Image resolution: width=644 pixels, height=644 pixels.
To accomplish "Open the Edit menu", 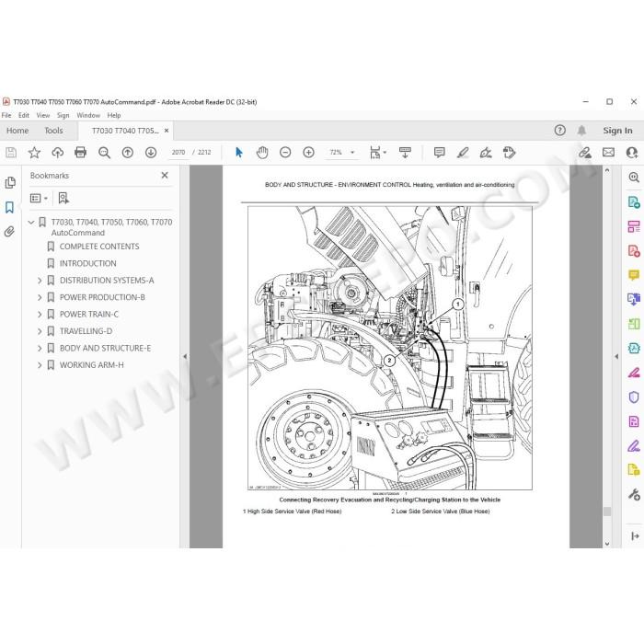I will pos(24,115).
